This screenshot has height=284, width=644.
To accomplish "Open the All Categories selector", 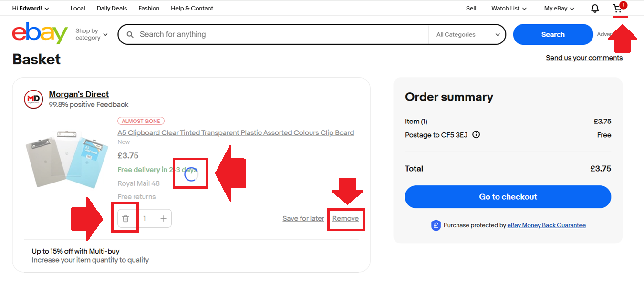I will pos(467,35).
